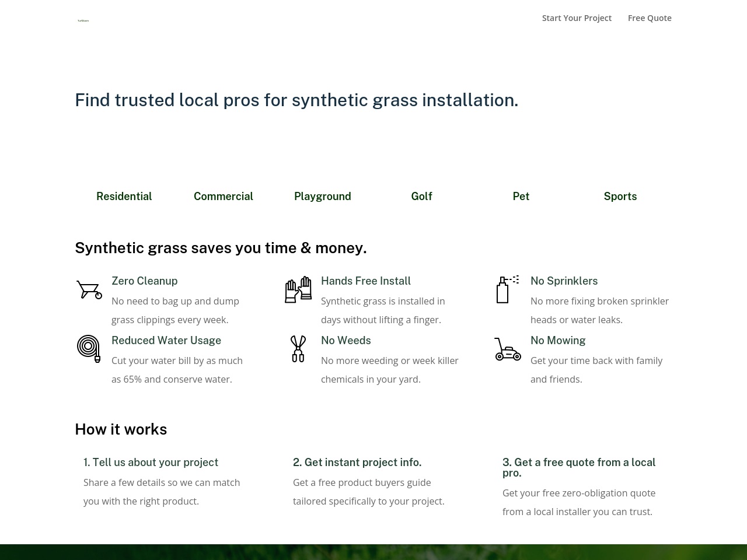
Task: Click 'Share a few details' description
Action: [162, 492]
